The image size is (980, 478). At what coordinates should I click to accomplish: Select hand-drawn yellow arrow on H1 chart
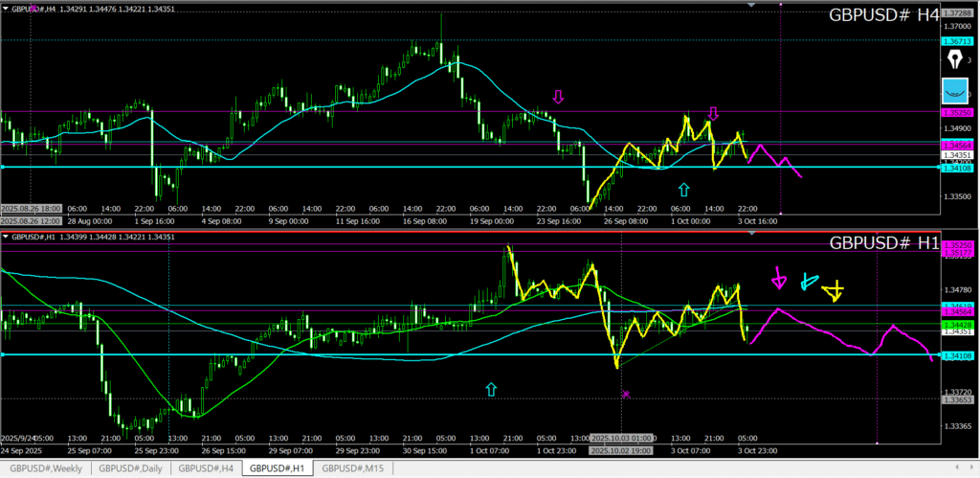pos(835,289)
